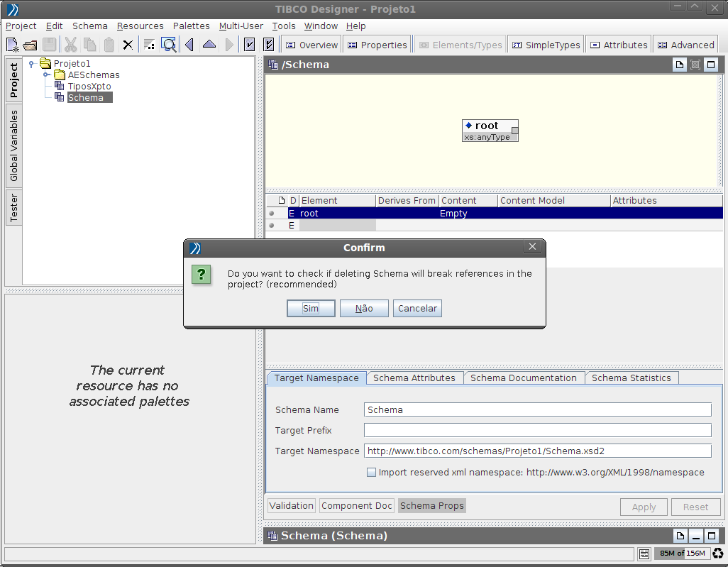The width and height of the screenshot is (728, 567).
Task: Click the open project folder icon
Action: 31,45
